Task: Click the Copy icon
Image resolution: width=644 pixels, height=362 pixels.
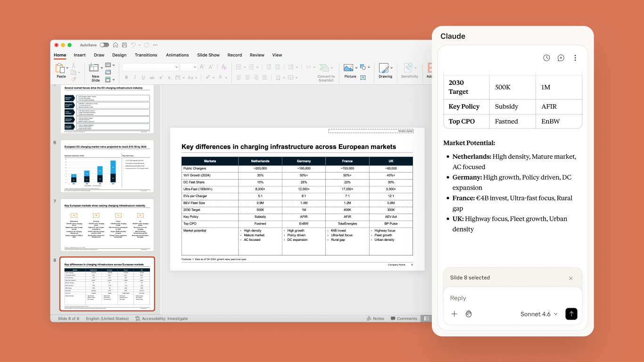Action: [74, 72]
